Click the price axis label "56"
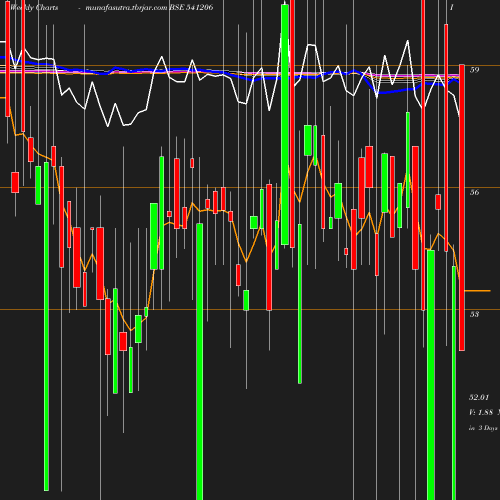Screen dimensions: 500x500 (x=474, y=192)
